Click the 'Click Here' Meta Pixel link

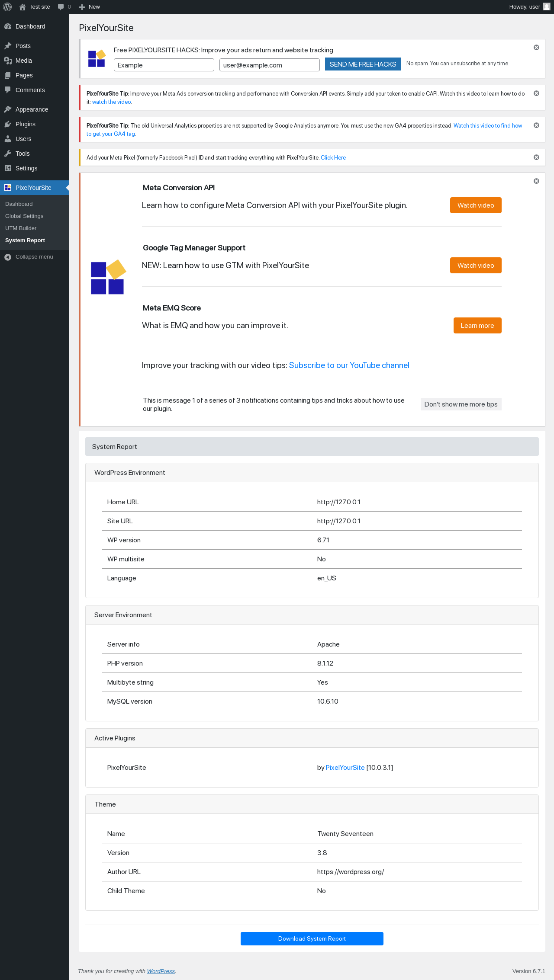333,158
